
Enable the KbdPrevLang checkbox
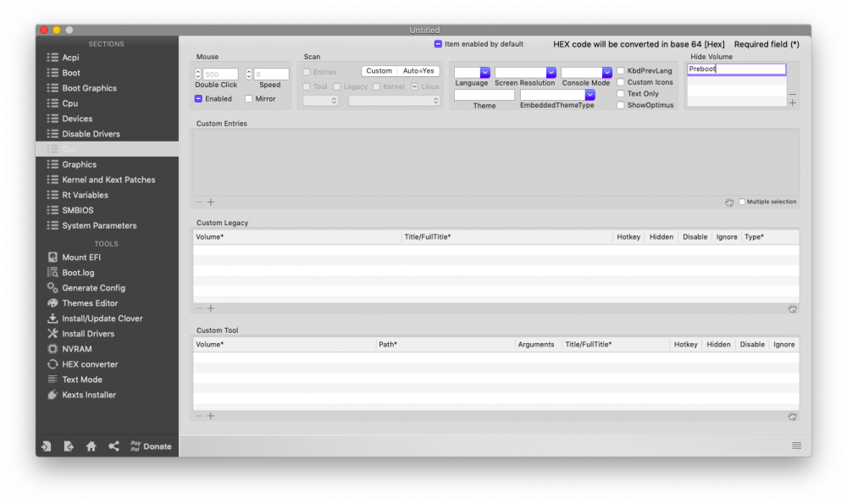(x=621, y=71)
